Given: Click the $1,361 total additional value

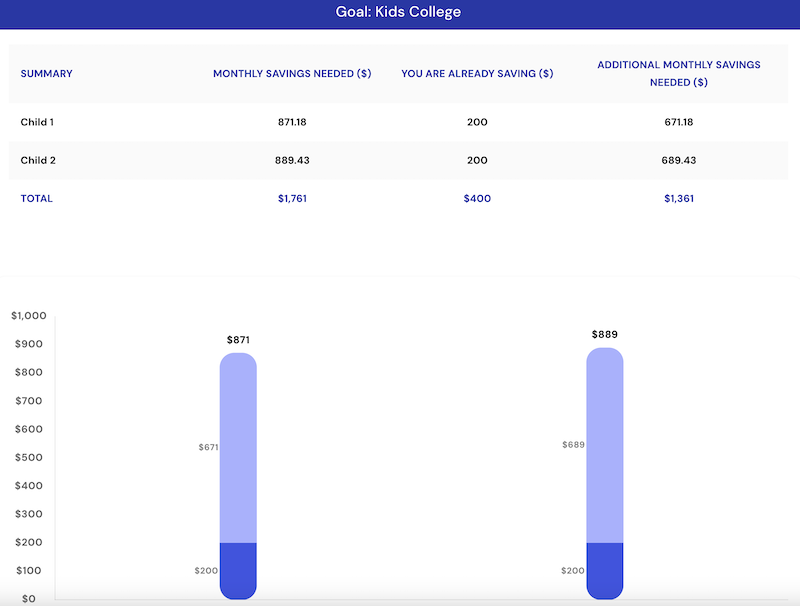Looking at the screenshot, I should pos(678,198).
